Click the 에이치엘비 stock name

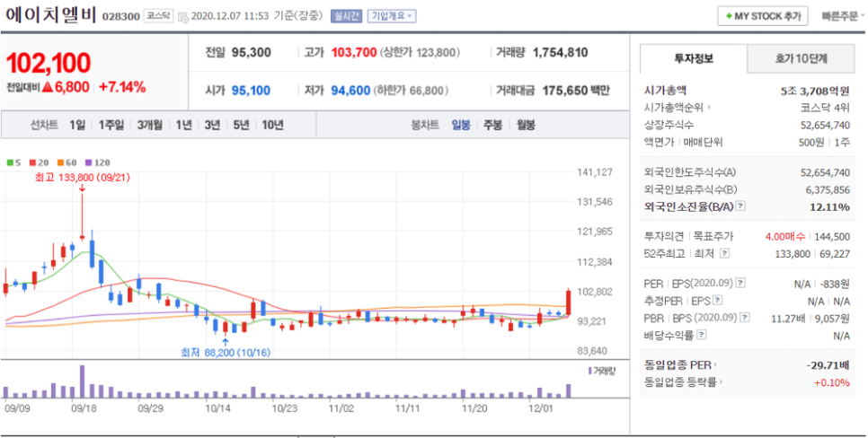(51, 15)
